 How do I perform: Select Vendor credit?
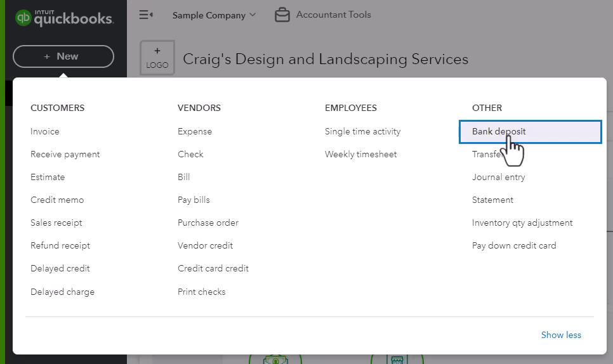click(205, 245)
